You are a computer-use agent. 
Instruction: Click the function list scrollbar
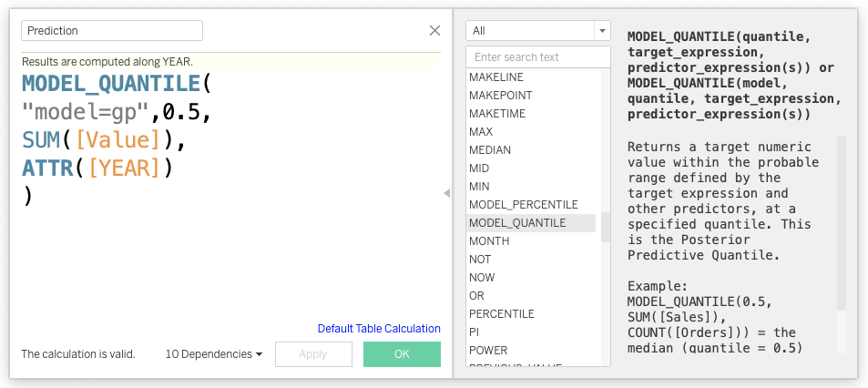pyautogui.click(x=605, y=227)
